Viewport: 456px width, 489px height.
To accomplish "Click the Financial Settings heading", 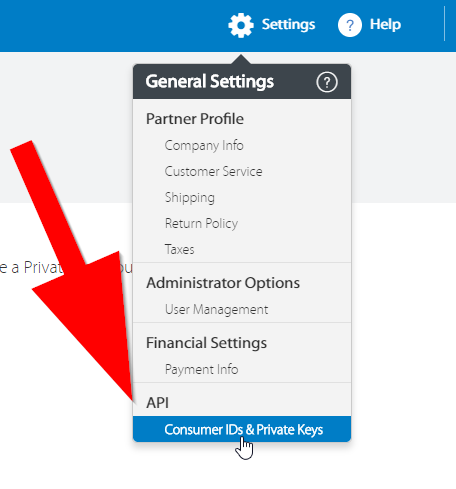I will click(x=206, y=343).
